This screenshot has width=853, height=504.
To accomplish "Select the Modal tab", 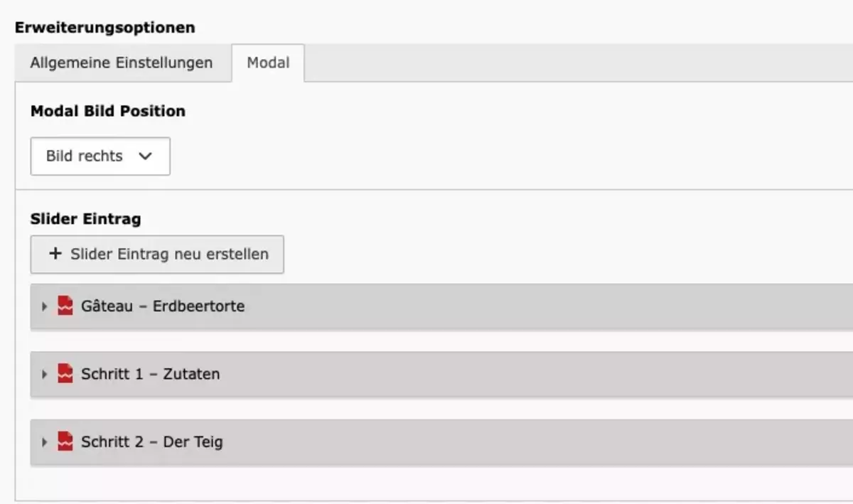I will [268, 63].
